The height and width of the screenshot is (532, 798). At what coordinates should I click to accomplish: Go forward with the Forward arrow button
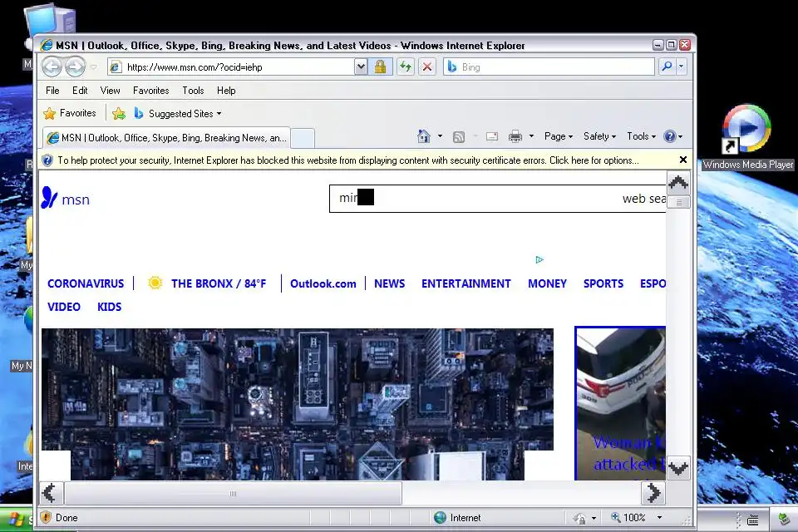point(75,66)
